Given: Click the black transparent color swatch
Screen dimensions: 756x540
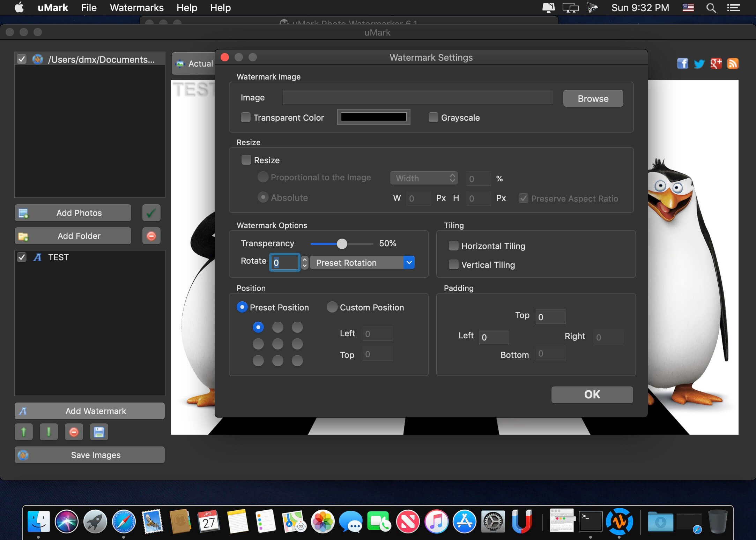Looking at the screenshot, I should pos(373,117).
